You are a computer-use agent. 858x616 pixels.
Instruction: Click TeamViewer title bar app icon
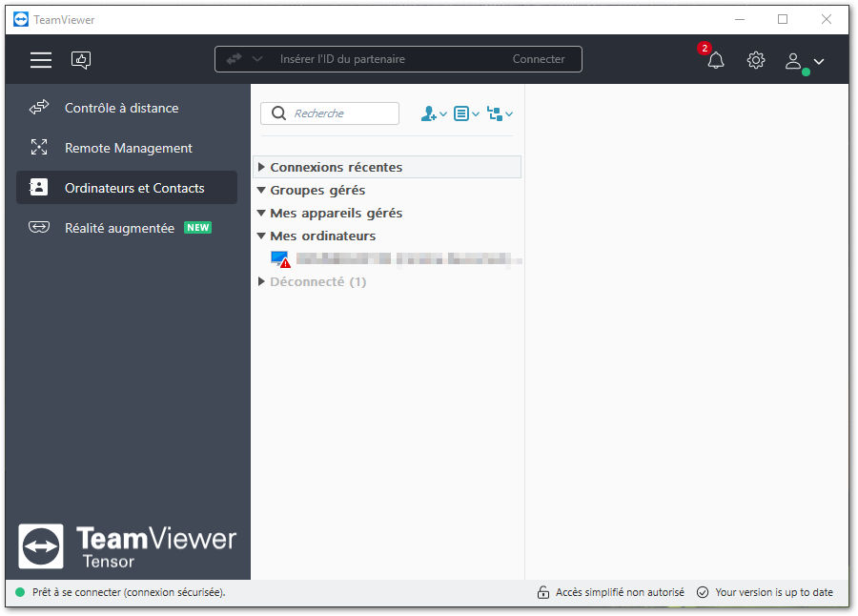(x=21, y=20)
